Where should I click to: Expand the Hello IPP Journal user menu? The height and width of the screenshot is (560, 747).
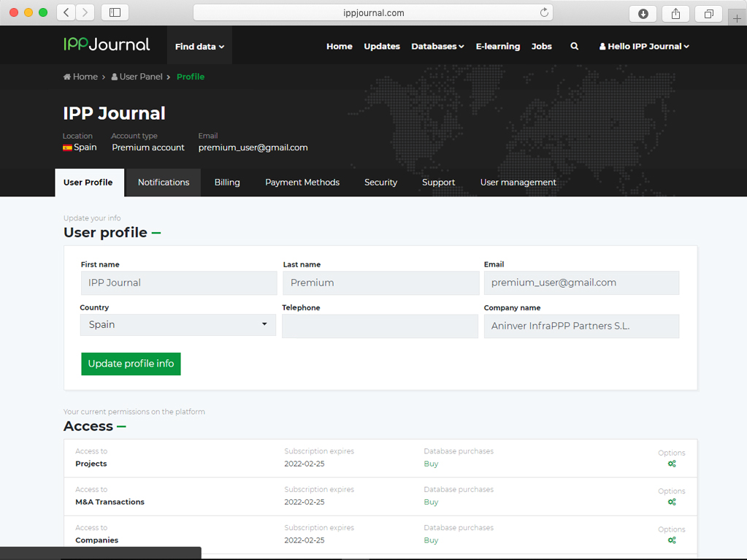point(644,46)
